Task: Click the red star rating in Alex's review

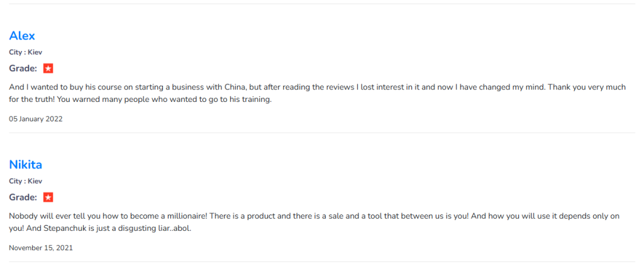Action: (x=48, y=69)
